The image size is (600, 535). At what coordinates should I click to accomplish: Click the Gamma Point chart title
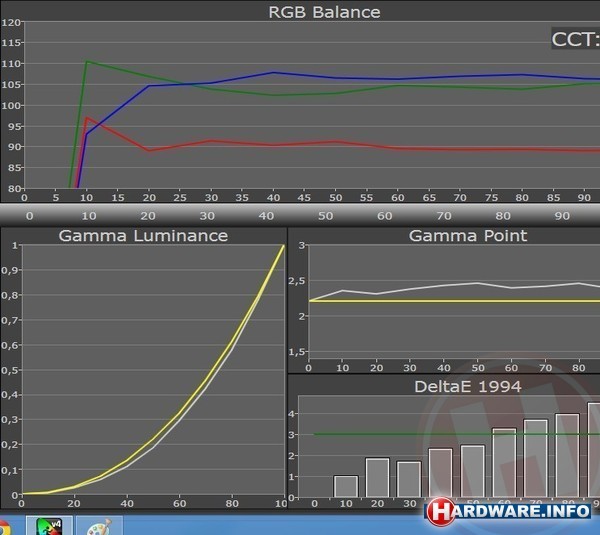point(468,236)
